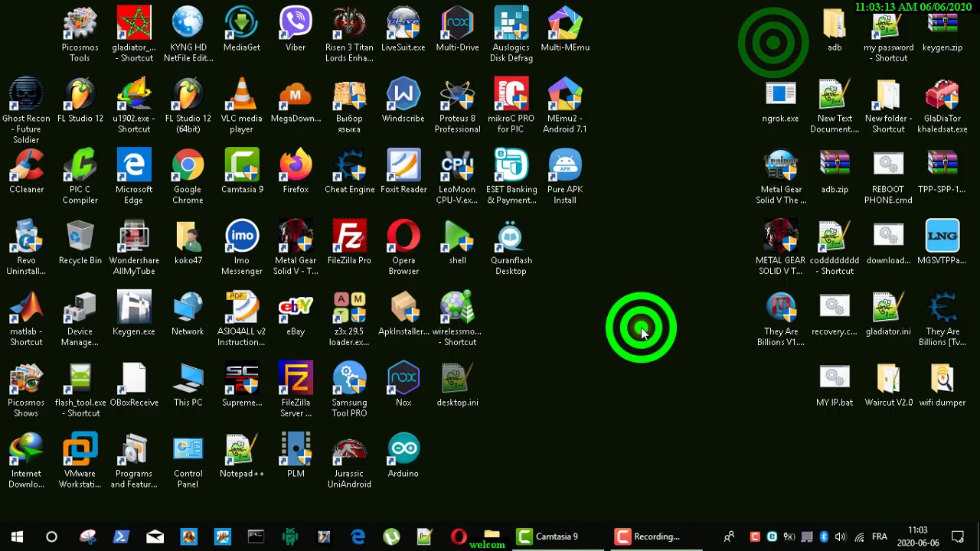This screenshot has height=551, width=980.
Task: Open Microsoft Edge desktop shortcut
Action: 134,177
